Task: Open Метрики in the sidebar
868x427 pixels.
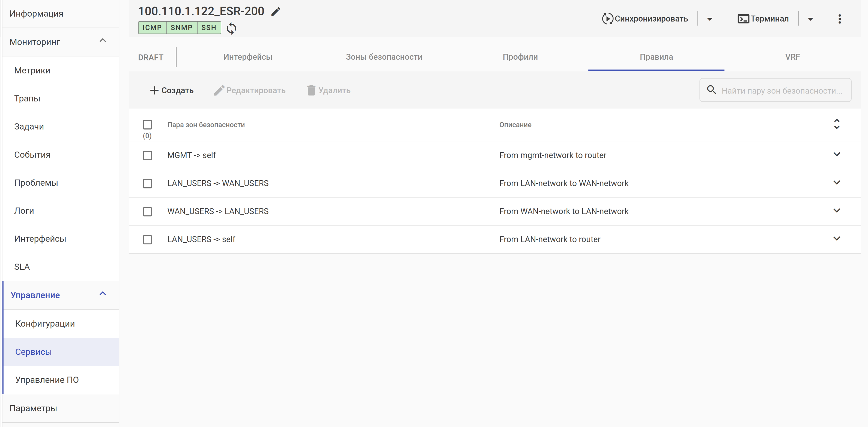Action: 32,70
